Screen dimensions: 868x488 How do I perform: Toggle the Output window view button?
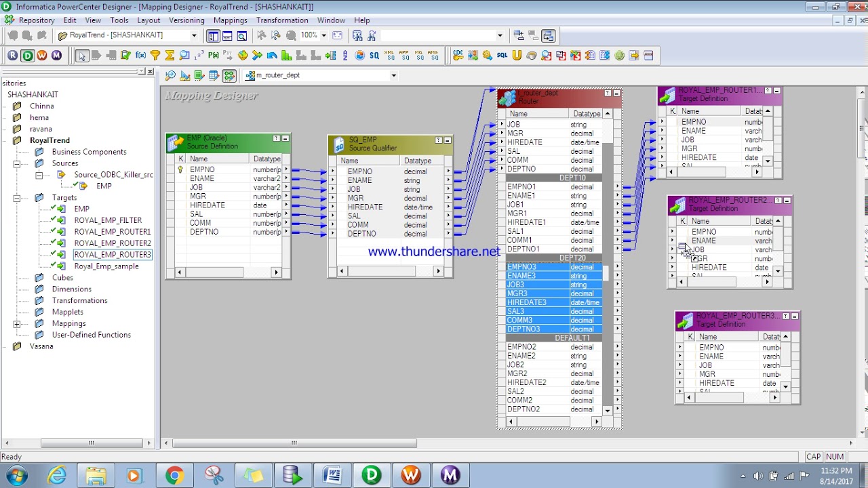227,35
